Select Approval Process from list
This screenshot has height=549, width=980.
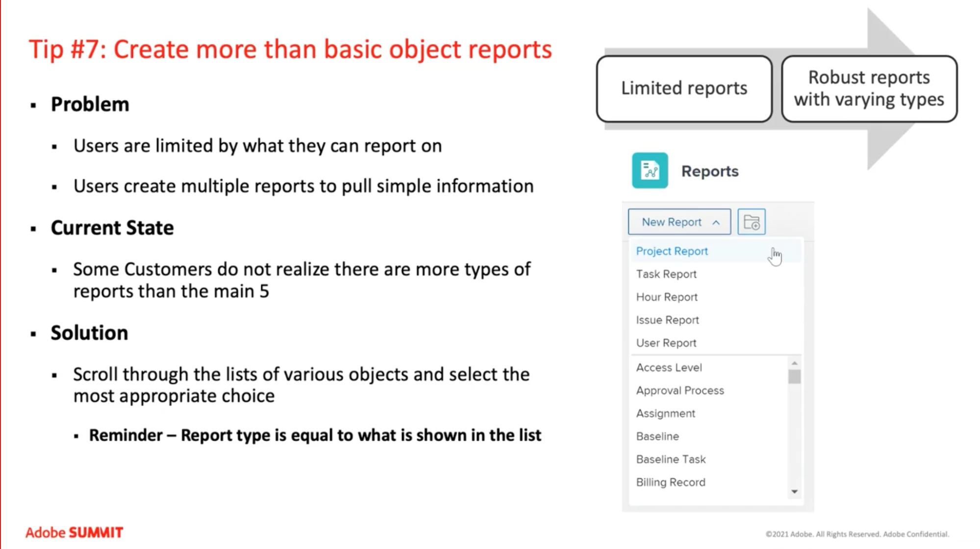coord(679,391)
